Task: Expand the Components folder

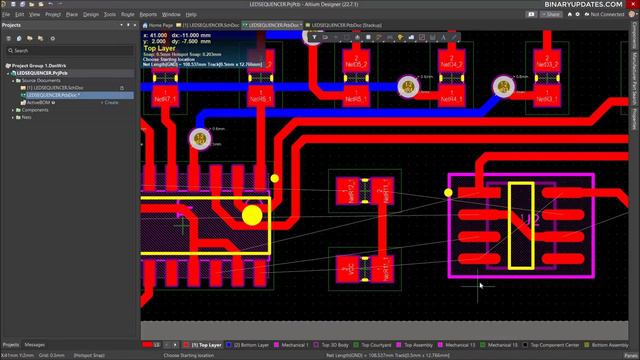Action: 13,110
